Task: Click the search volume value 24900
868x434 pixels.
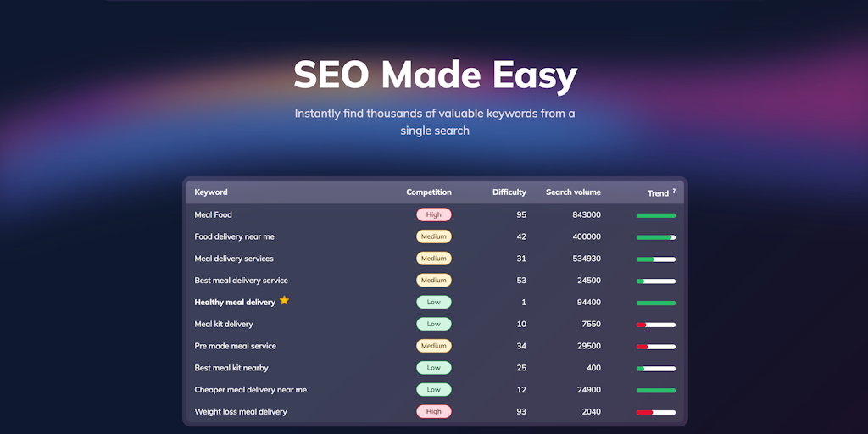Action: (588, 390)
